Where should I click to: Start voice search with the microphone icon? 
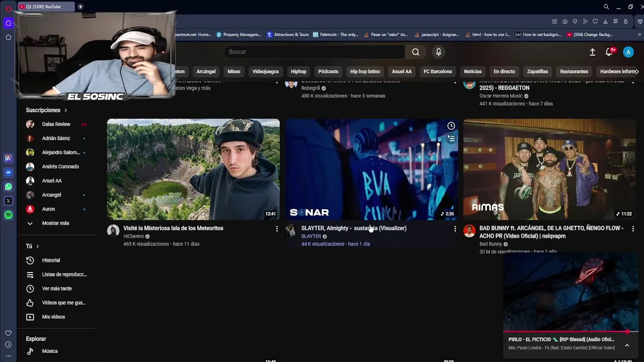point(439,52)
